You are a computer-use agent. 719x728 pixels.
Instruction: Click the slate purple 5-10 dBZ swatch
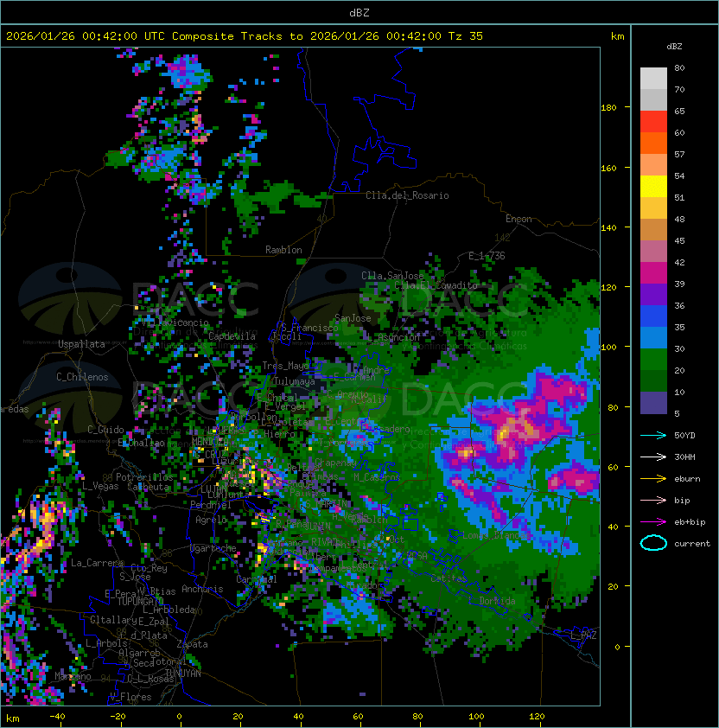click(x=653, y=403)
